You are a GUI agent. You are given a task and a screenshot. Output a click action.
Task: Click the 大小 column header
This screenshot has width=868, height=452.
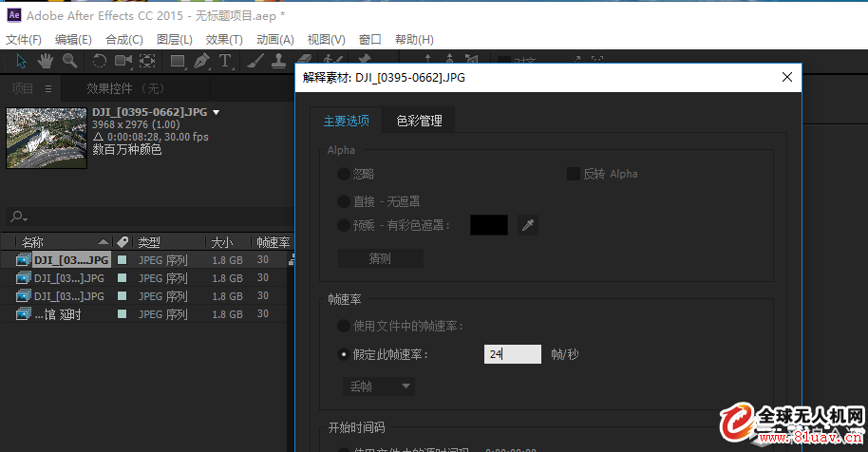click(x=222, y=242)
